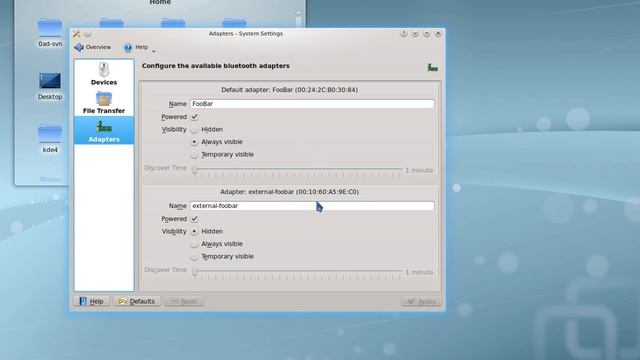Edit the FooBar adapter name field
640x360 pixels.
(312, 104)
